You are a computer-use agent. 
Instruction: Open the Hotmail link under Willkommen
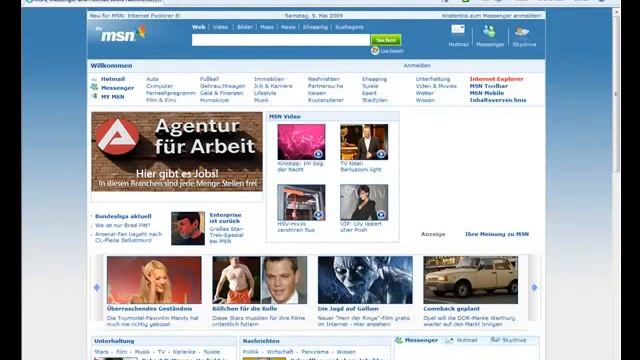(113, 79)
